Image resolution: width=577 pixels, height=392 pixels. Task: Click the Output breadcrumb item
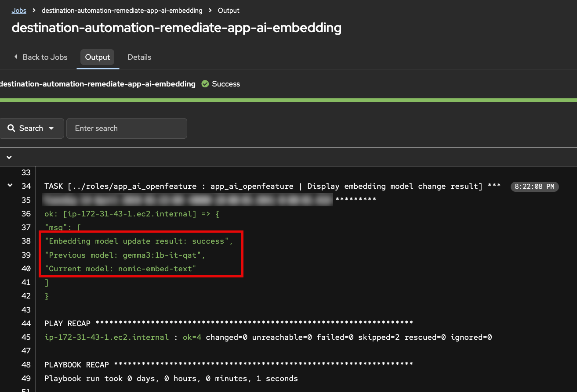(x=229, y=10)
